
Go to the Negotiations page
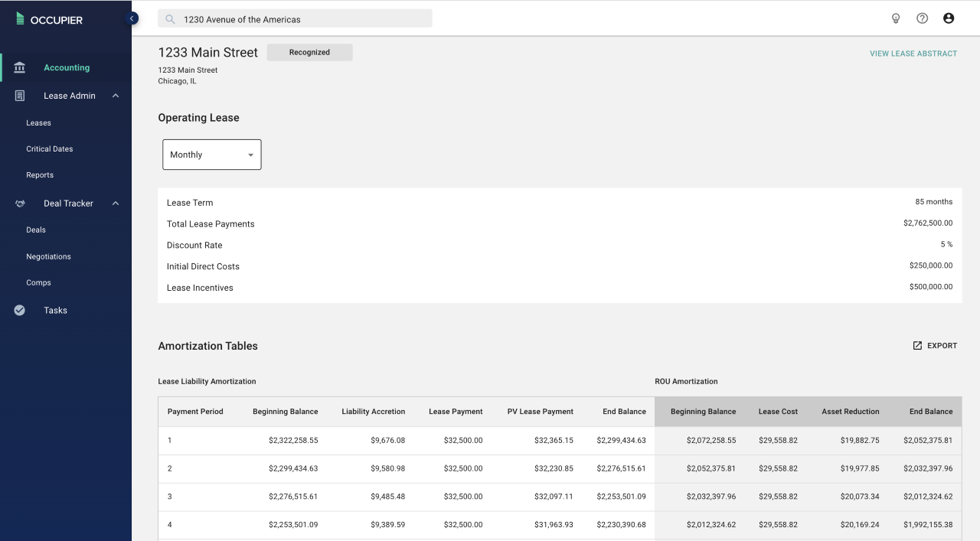(x=48, y=256)
